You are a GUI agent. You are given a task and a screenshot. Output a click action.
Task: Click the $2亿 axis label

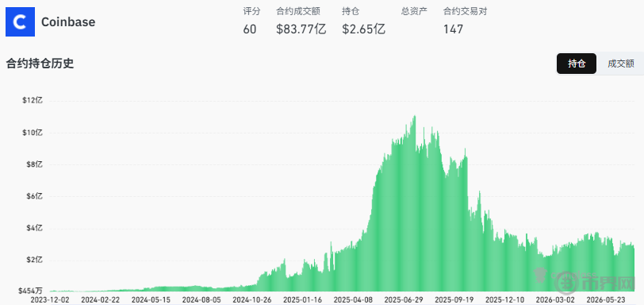pos(35,260)
